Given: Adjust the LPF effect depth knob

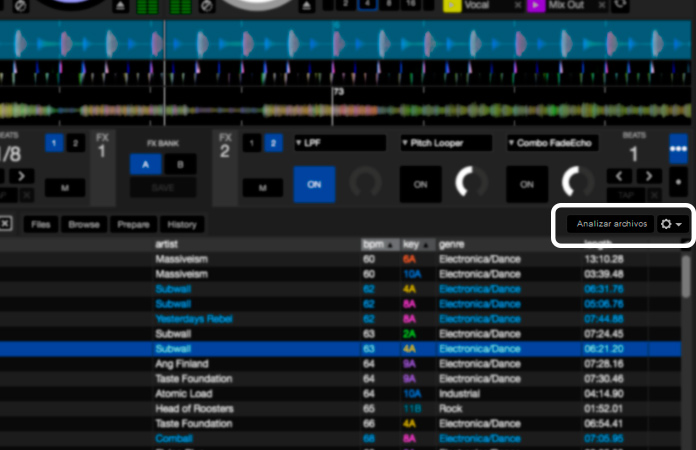Looking at the screenshot, I should point(365,182).
